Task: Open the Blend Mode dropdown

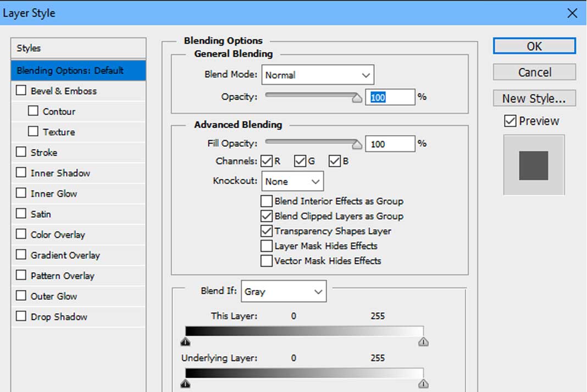Action: pyautogui.click(x=317, y=75)
